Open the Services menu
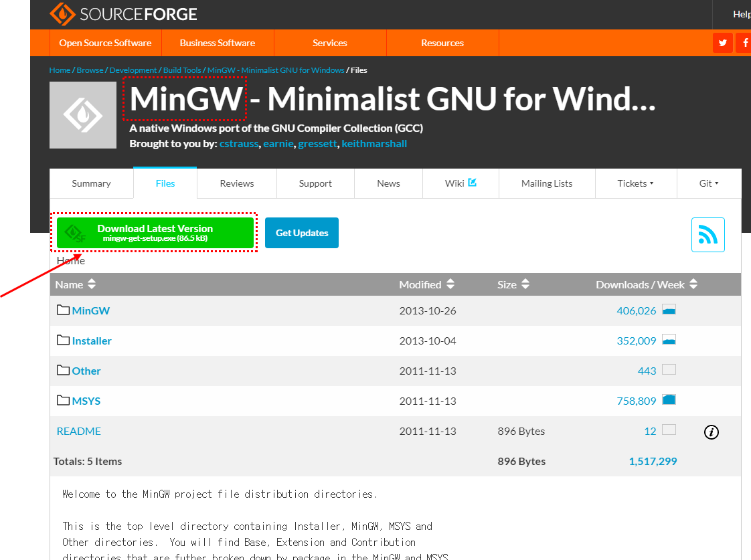Viewport: 751px width, 560px height. pyautogui.click(x=330, y=43)
